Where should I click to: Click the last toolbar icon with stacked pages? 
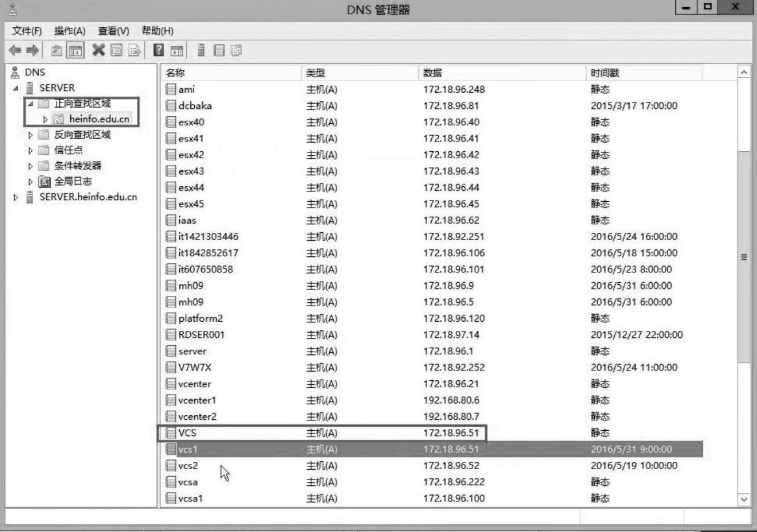(236, 50)
